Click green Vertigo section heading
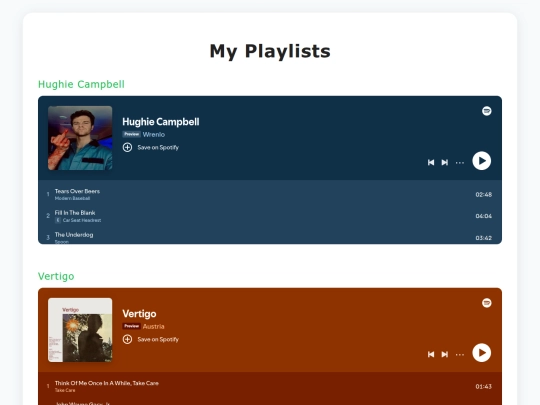The width and height of the screenshot is (540, 405). pos(56,276)
